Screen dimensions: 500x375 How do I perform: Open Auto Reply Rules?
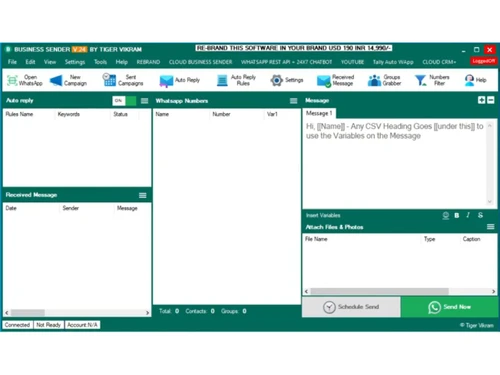236,80
